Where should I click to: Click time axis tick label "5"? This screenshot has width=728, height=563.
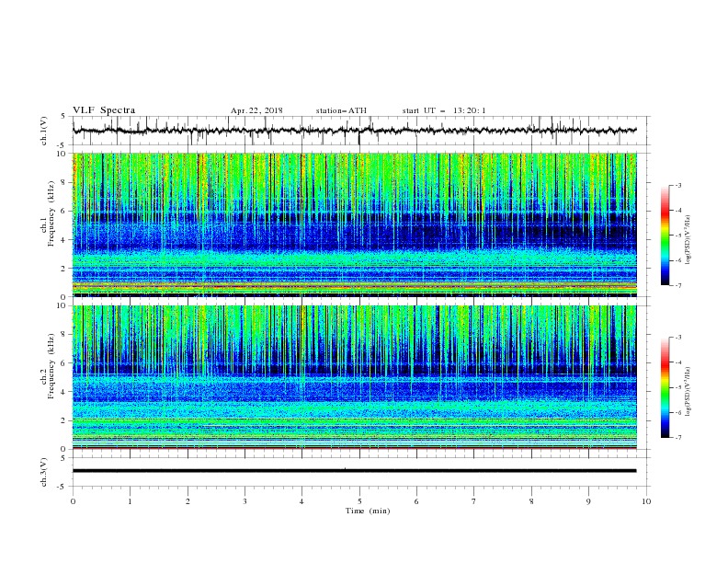[x=359, y=501]
